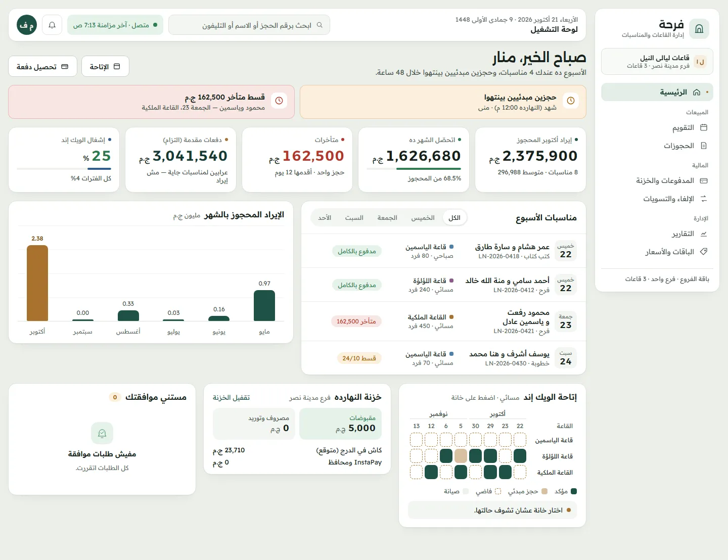The image size is (728, 560).
Task: Click the "تحصيل دفعة" collect payment button
Action: [42, 66]
